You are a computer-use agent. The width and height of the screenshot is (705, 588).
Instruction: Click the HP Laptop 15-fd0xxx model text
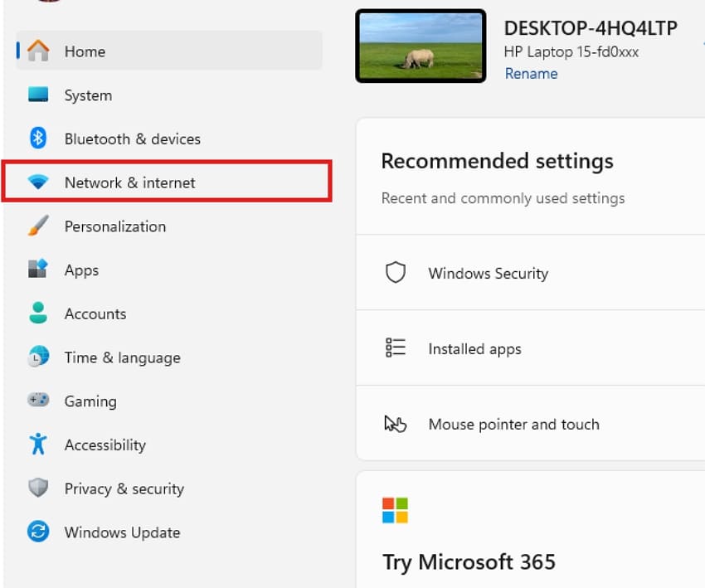(571, 51)
